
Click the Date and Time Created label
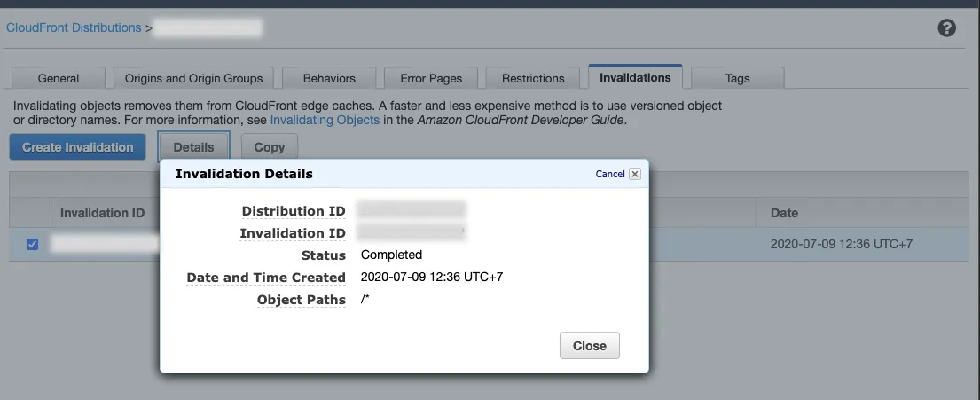[x=266, y=278]
